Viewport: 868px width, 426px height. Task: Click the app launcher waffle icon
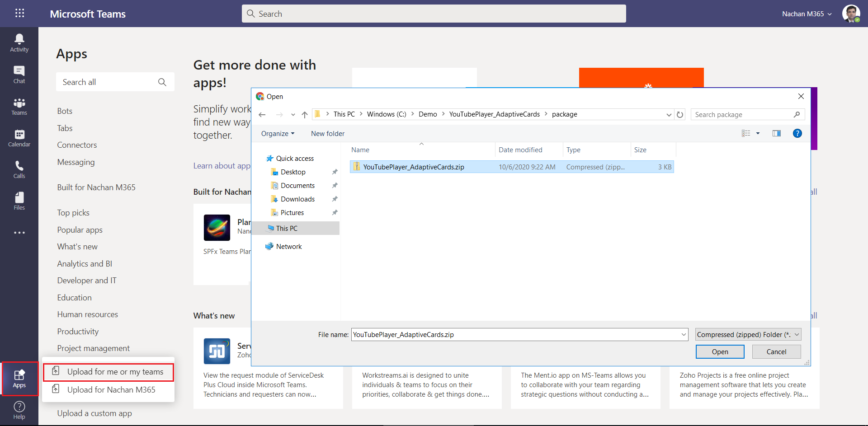tap(19, 13)
